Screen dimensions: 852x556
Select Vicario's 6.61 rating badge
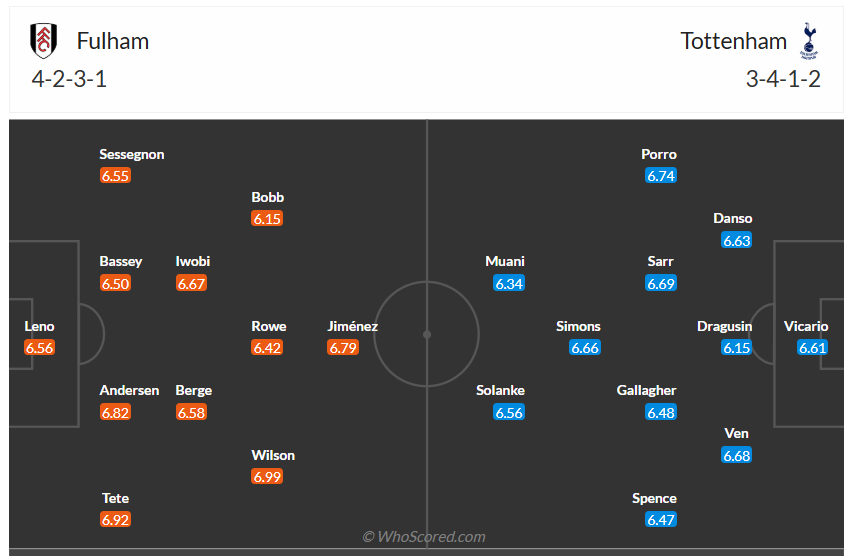point(813,348)
